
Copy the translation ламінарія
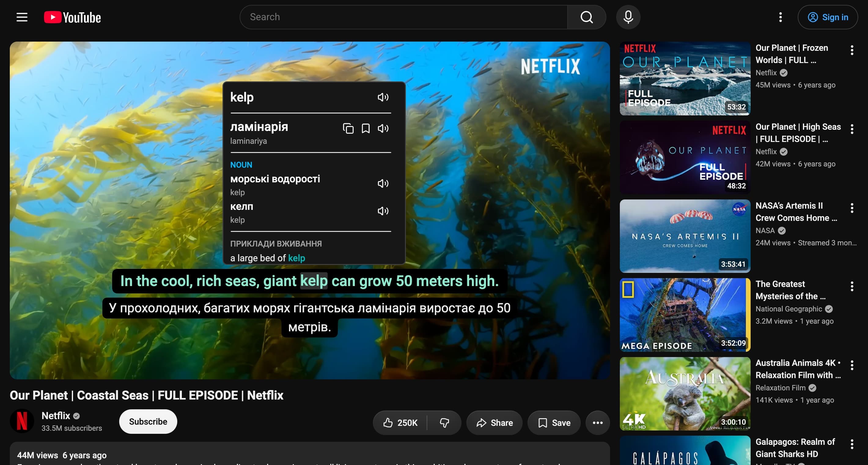(x=348, y=128)
